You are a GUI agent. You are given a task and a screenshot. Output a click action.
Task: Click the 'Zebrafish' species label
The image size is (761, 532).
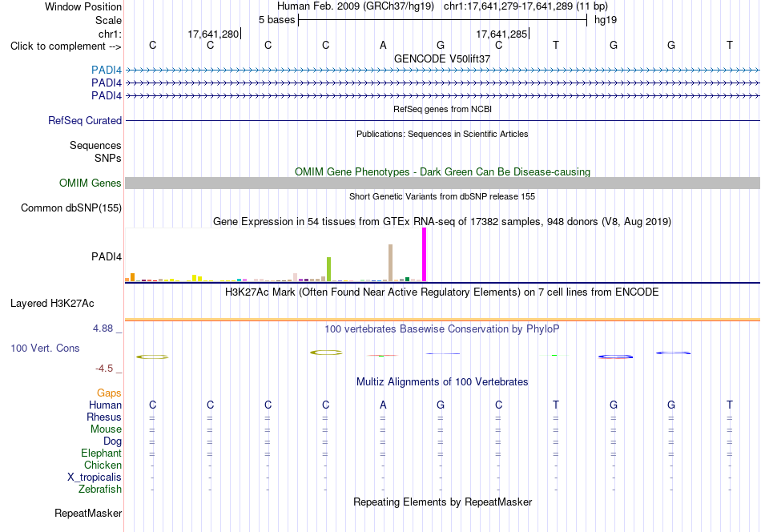(100, 490)
